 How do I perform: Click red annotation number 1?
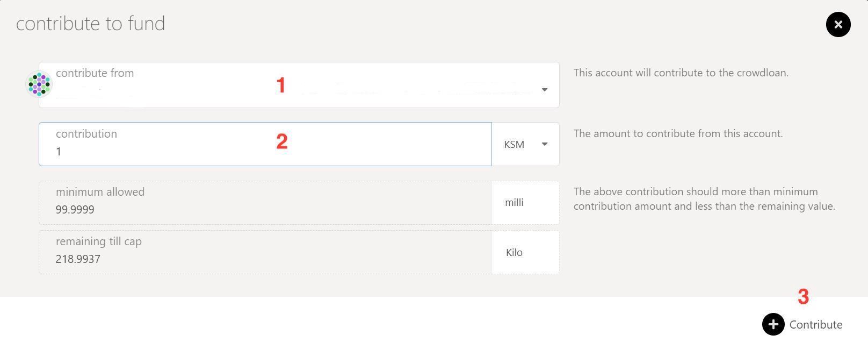(x=280, y=85)
